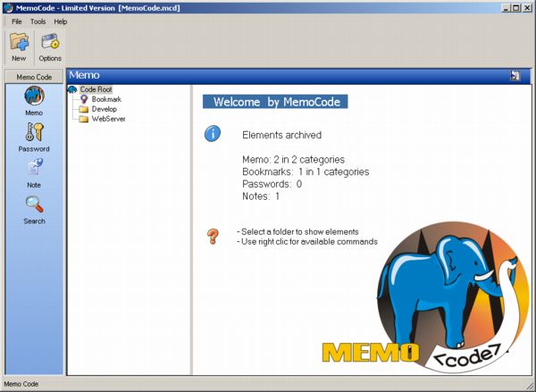This screenshot has width=536, height=392.
Task: Open the Tools menu
Action: (38, 21)
